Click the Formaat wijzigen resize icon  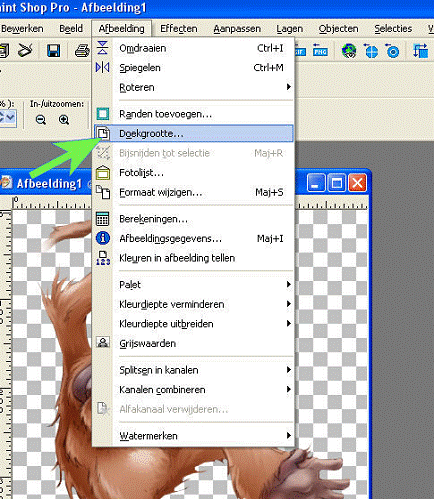pyautogui.click(x=103, y=192)
